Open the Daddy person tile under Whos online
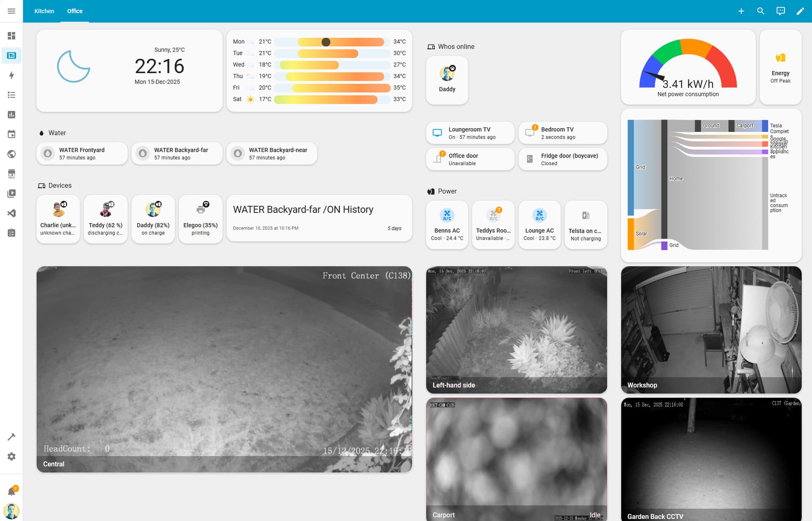The height and width of the screenshot is (521, 812). click(x=447, y=79)
